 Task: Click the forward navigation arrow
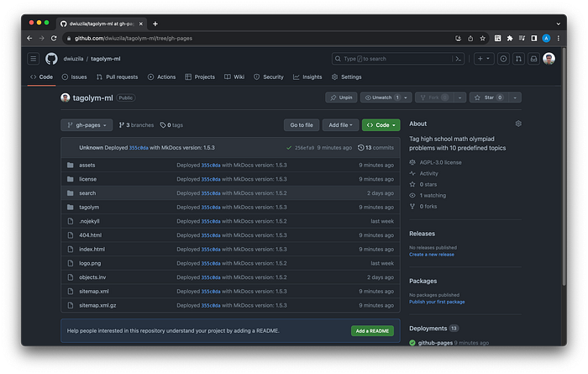tap(42, 39)
